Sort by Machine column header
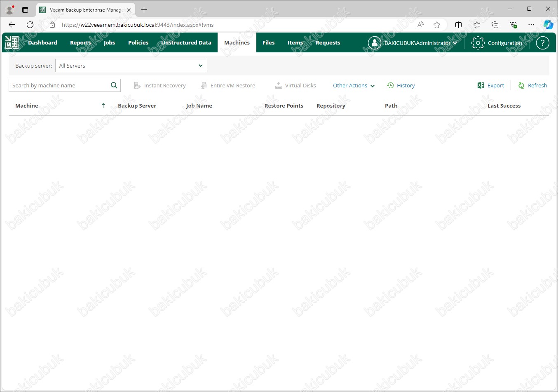This screenshot has height=392, width=558. [26, 106]
